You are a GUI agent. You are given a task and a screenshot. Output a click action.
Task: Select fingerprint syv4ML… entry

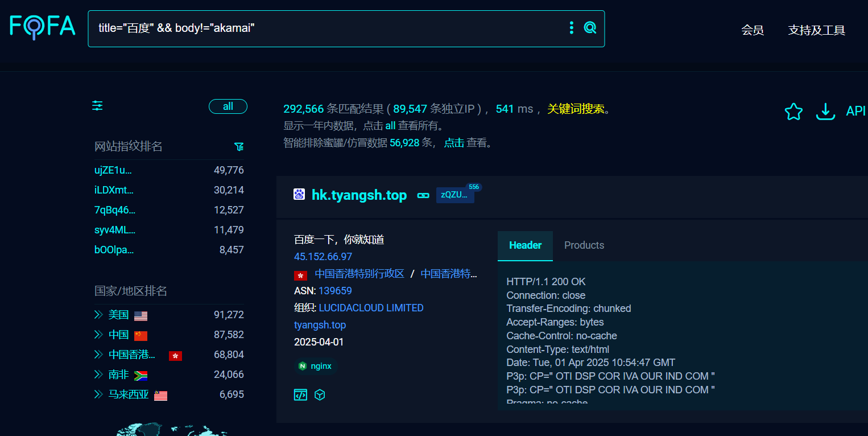click(x=115, y=230)
